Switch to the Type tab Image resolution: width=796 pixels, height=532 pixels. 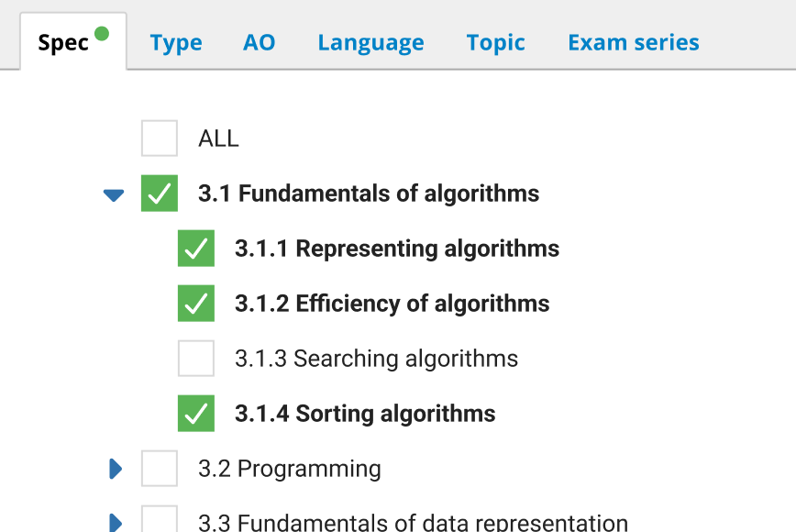pos(176,43)
